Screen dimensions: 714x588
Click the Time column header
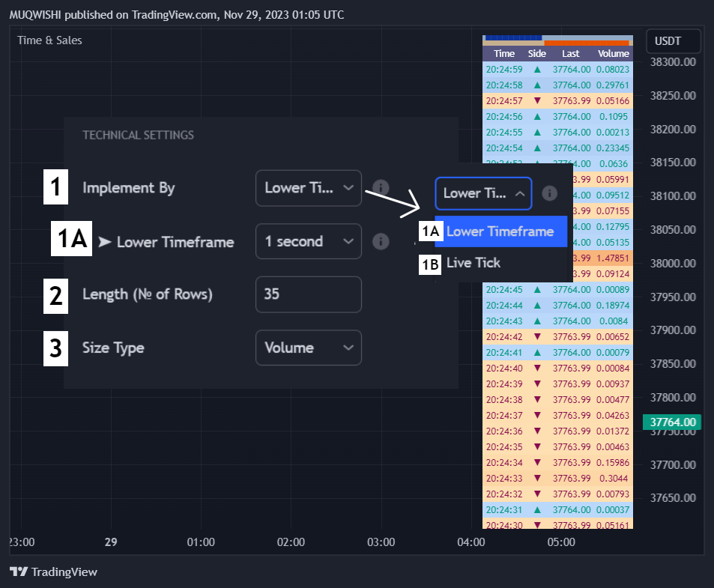coord(504,53)
